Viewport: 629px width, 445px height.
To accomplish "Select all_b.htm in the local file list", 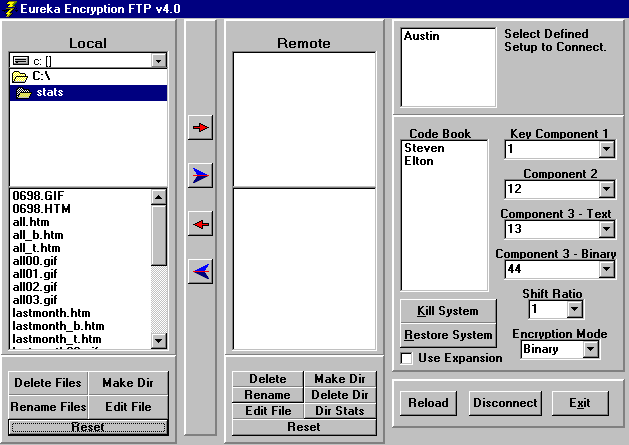I will pyautogui.click(x=37, y=235).
